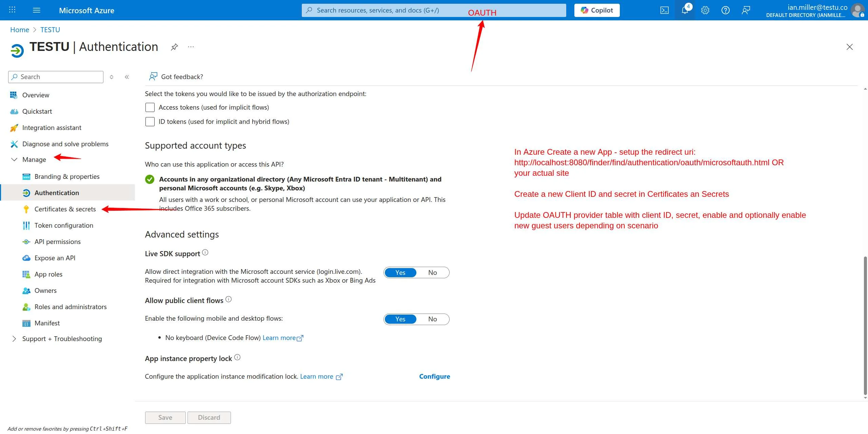The image size is (868, 434).
Task: Click the help question mark icon
Action: [x=725, y=10]
